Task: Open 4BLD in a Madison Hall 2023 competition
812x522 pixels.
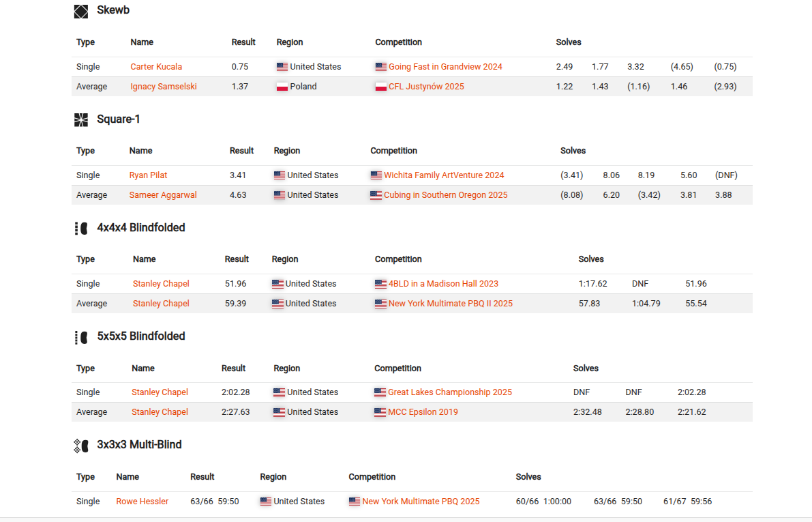Action: pyautogui.click(x=443, y=284)
